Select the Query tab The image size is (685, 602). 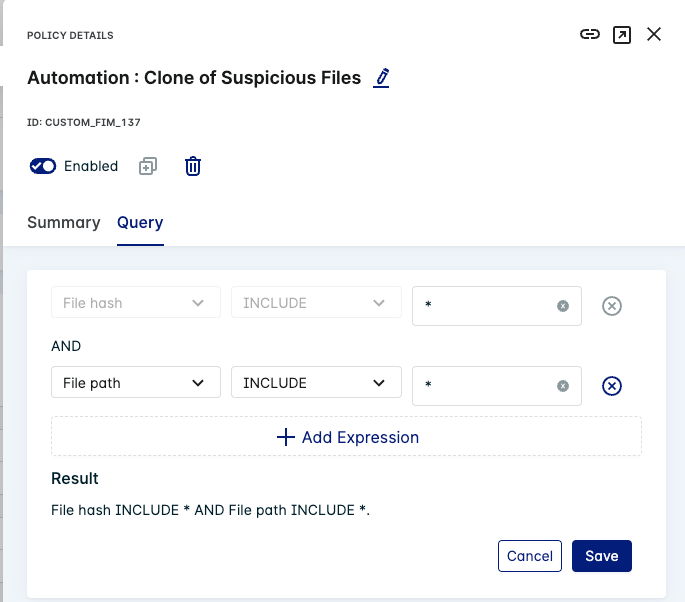pos(140,222)
